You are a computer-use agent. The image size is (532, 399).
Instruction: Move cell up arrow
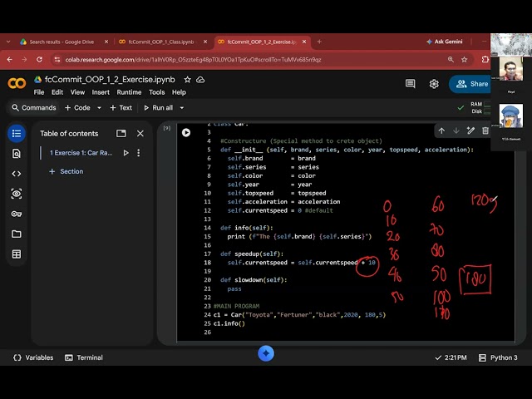click(x=441, y=131)
